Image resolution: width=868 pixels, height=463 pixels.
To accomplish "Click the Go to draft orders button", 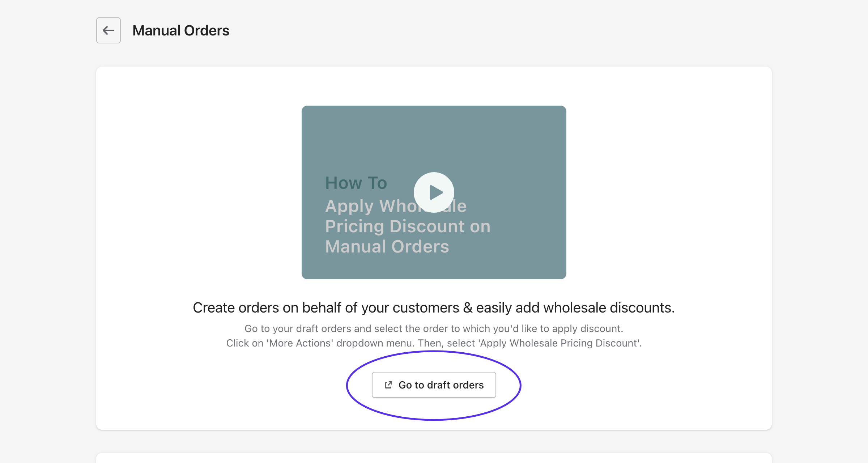I will [434, 385].
